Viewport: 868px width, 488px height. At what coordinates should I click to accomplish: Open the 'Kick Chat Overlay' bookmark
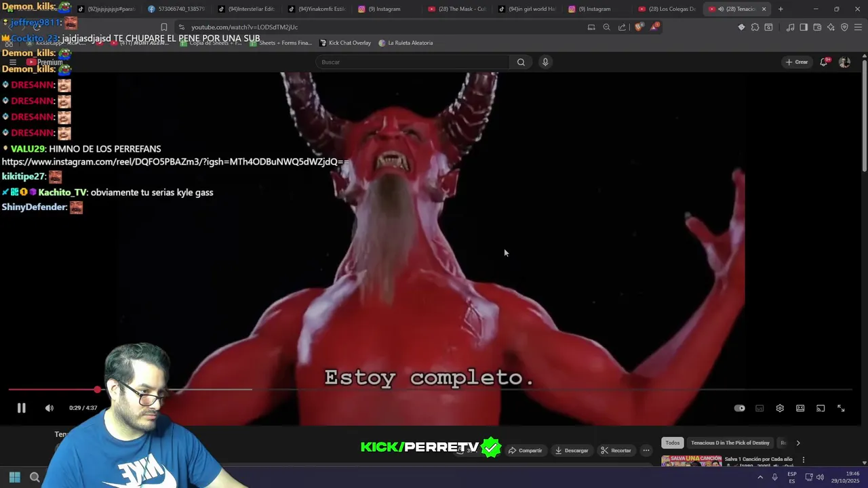click(345, 43)
